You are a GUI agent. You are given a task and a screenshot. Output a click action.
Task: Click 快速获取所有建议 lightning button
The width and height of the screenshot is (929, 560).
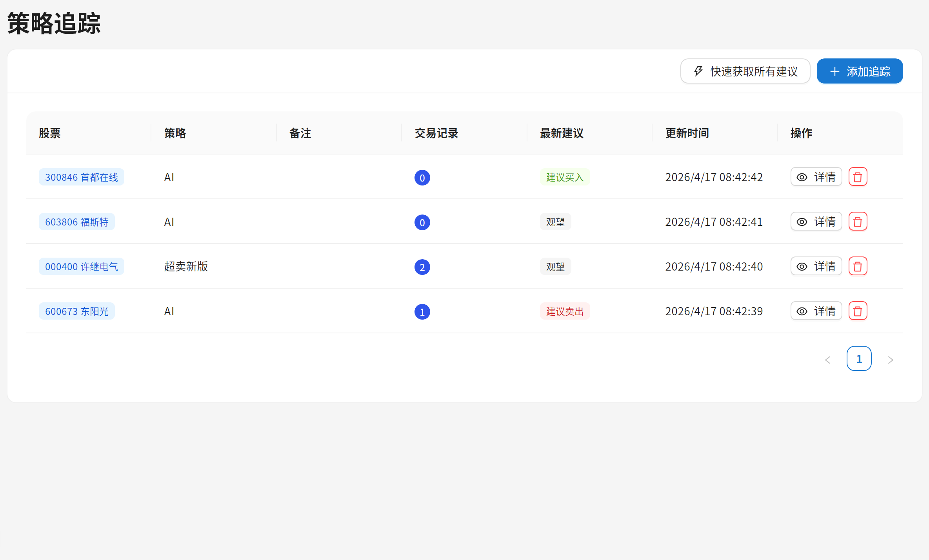(745, 71)
